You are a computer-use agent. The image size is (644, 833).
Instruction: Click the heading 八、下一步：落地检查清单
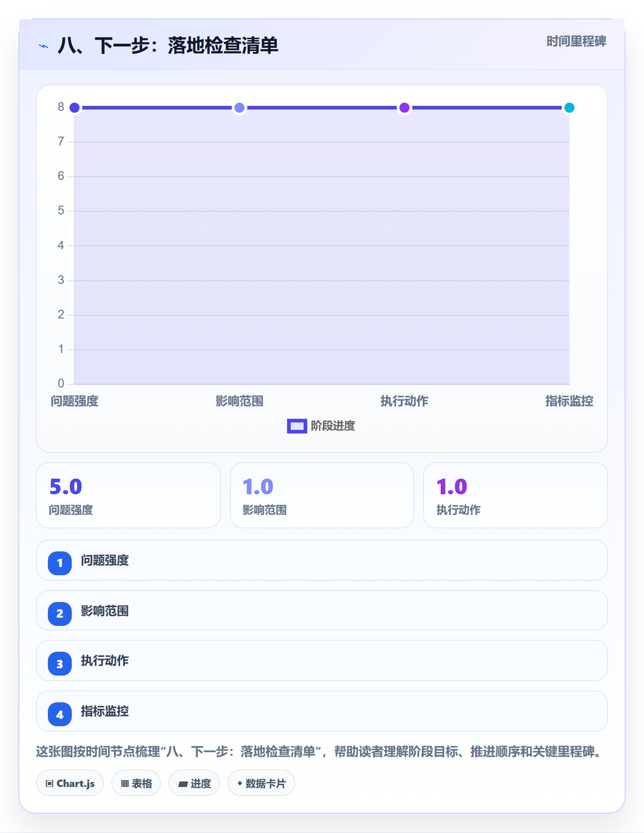click(168, 46)
